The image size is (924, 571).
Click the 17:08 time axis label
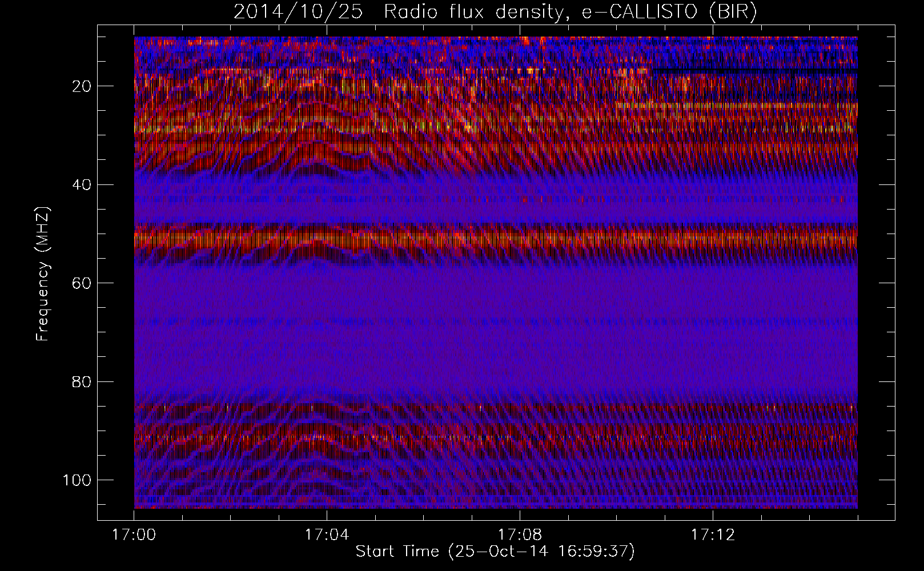coord(520,535)
